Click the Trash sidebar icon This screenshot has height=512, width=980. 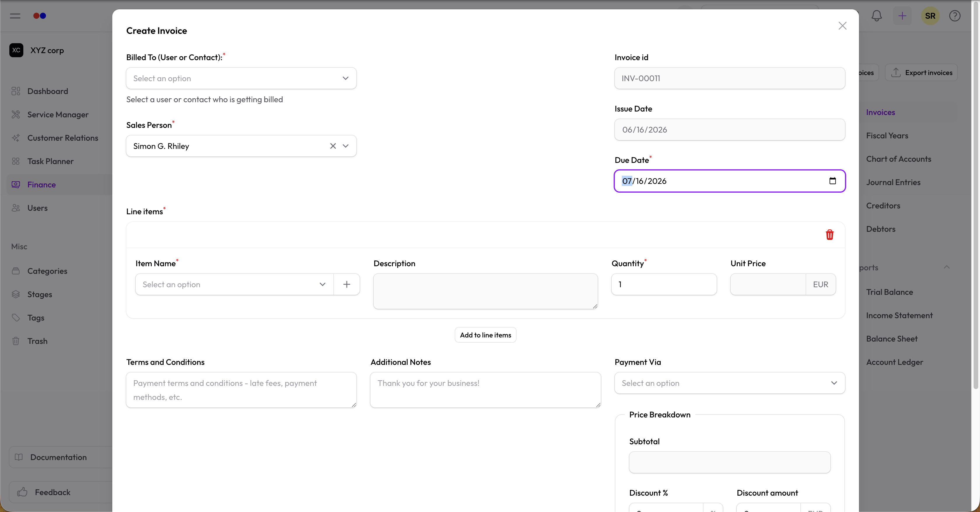pos(15,341)
